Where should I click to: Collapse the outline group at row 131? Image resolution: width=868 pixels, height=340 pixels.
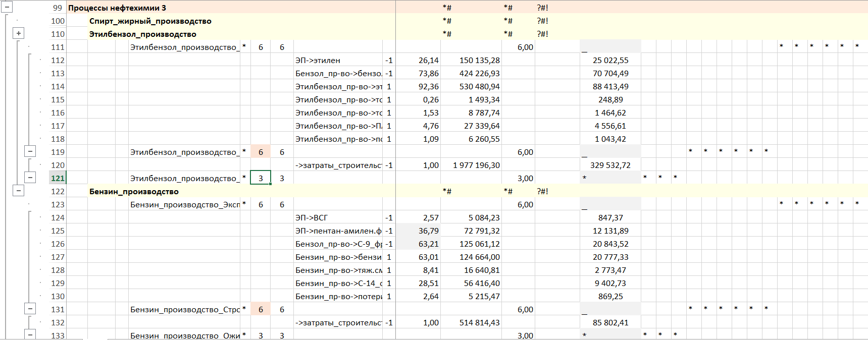tap(30, 309)
